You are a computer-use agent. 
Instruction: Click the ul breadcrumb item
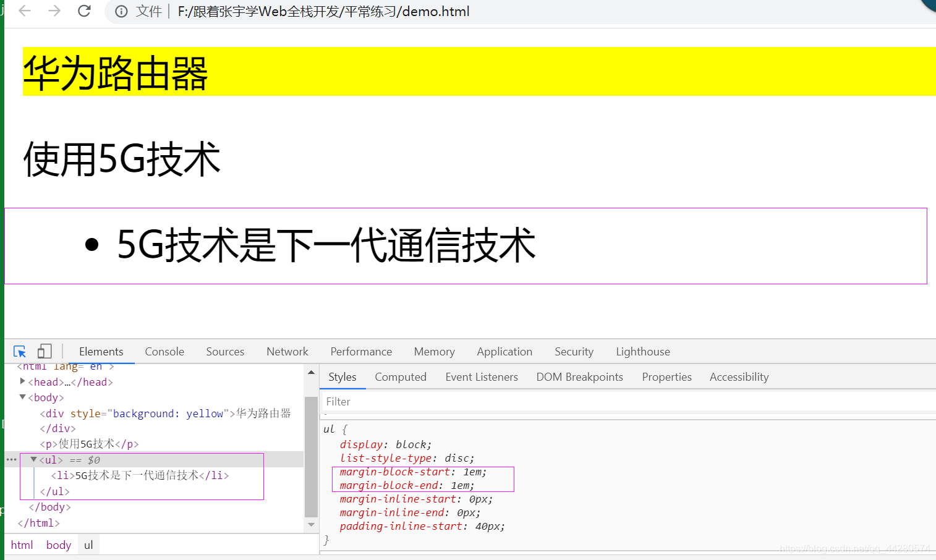tap(88, 545)
